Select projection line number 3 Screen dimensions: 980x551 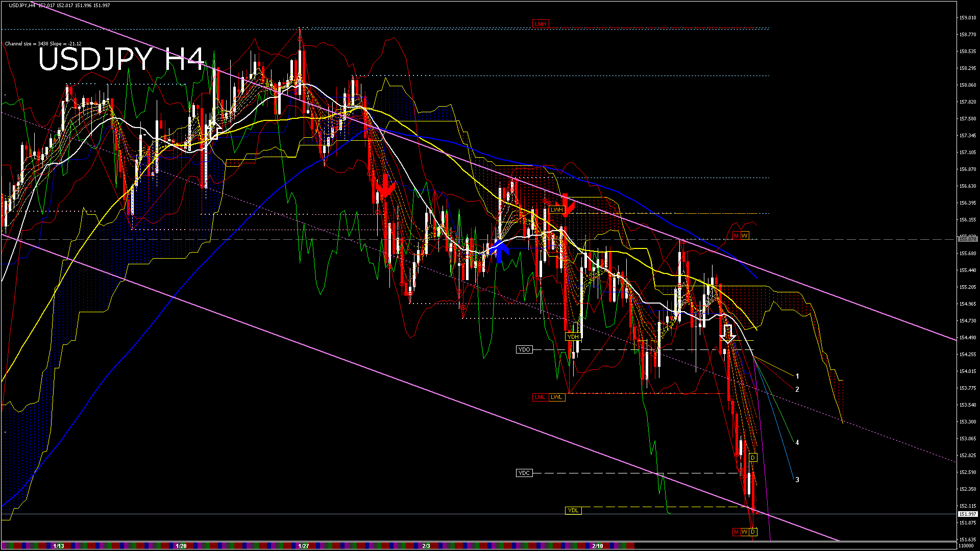click(x=797, y=480)
